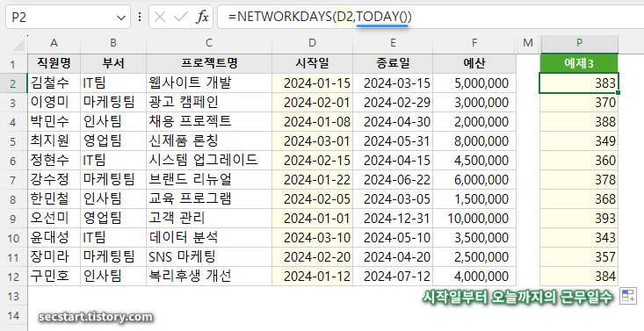Click the Insert Function fx icon
644x331 pixels.
click(202, 17)
